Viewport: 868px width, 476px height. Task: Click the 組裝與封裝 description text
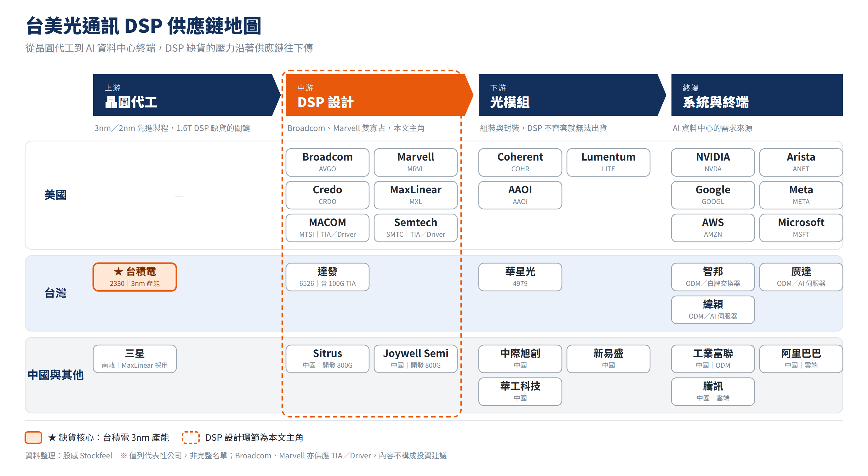pos(543,128)
